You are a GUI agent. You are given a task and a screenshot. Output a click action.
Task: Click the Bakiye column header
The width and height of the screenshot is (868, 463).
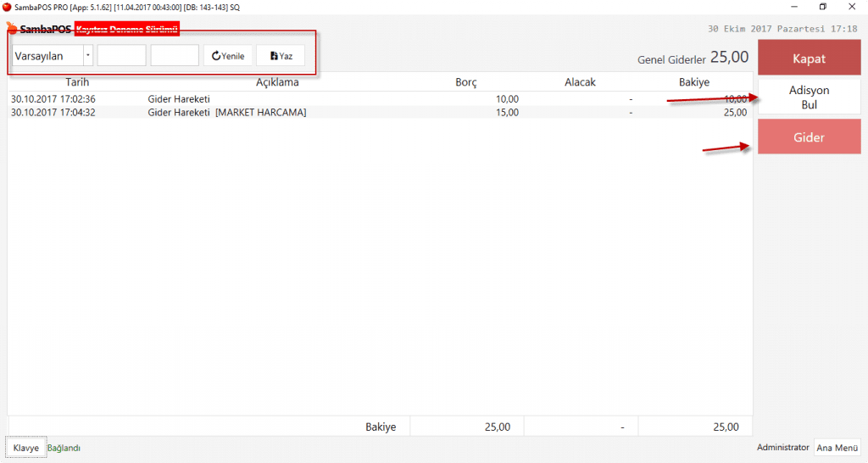[694, 82]
